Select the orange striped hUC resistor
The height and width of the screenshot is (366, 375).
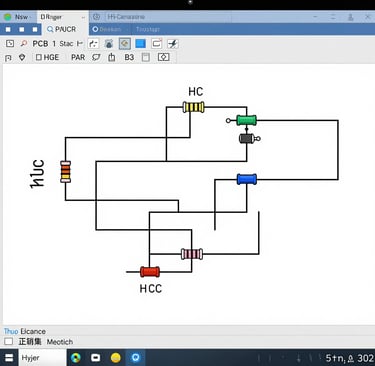coord(65,172)
